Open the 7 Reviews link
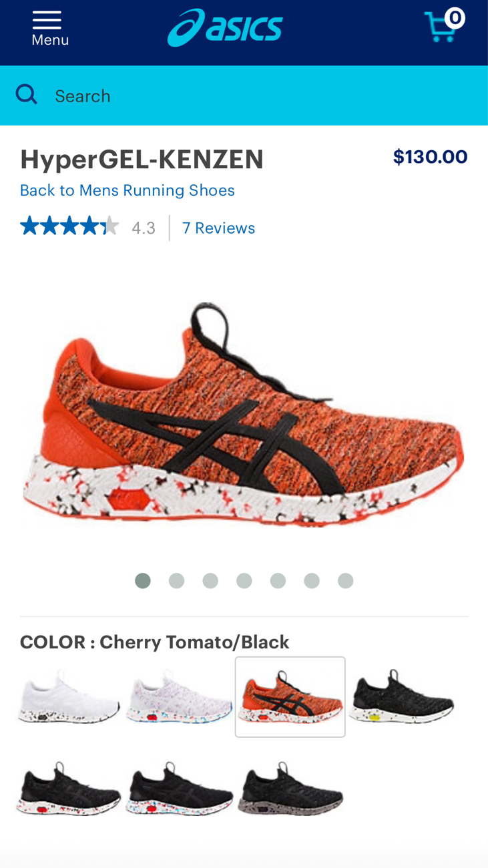The image size is (488, 868). (219, 228)
